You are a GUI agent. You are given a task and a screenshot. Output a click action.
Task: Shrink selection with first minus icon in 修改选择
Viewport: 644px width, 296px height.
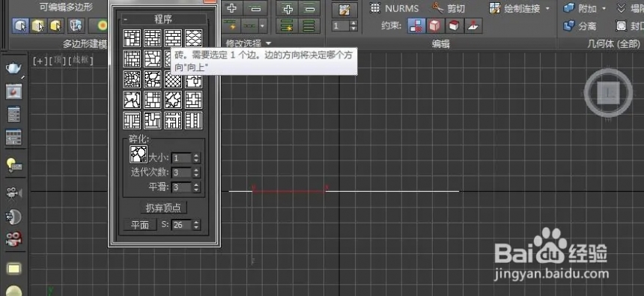(255, 7)
